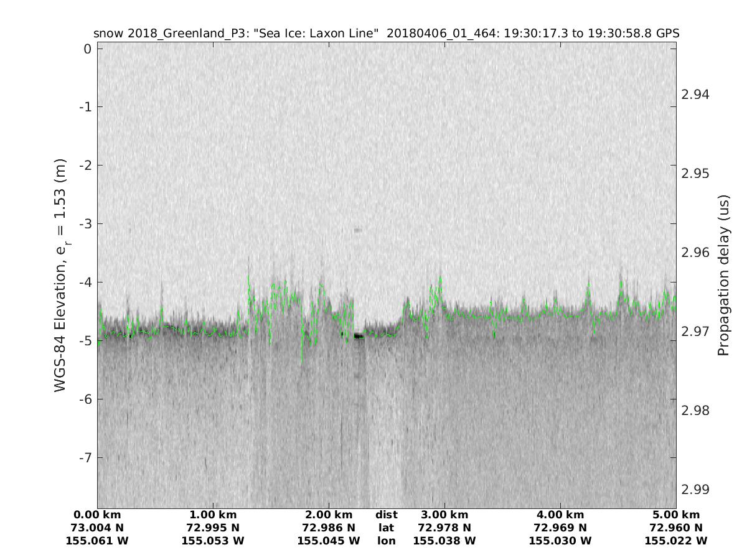747x560 pixels.
Task: Select the 1.00 km x-axis tick label
Action: 213,515
